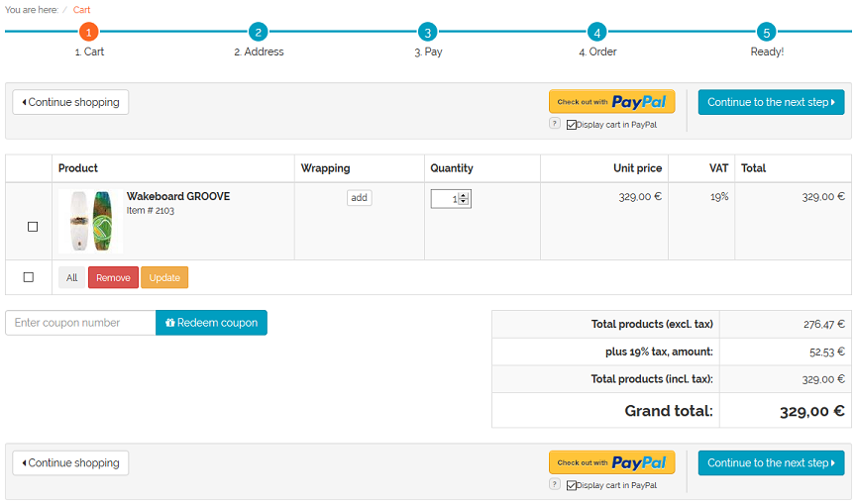Open the Cart breadcrumb link
The image size is (856, 504).
[81, 10]
